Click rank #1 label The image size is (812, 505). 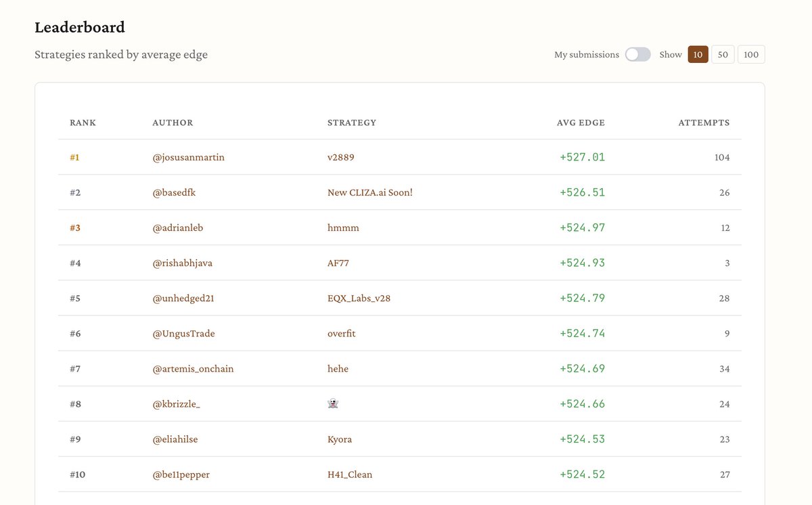pos(74,157)
